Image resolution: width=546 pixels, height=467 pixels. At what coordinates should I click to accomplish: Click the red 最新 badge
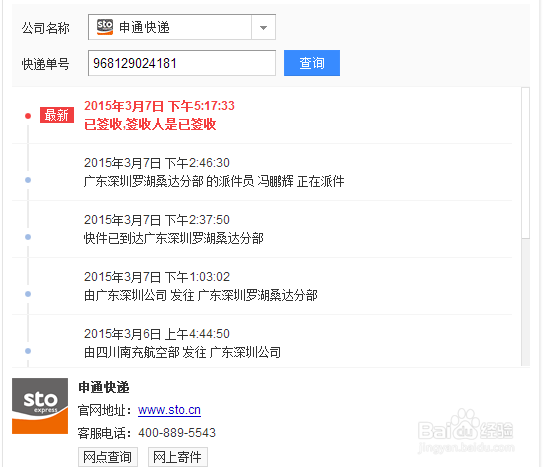[57, 115]
